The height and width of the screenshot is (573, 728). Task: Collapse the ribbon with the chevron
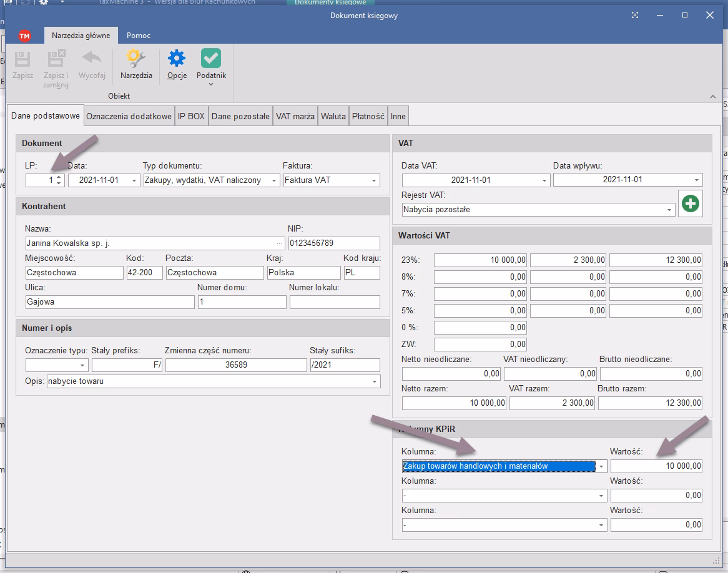[713, 97]
